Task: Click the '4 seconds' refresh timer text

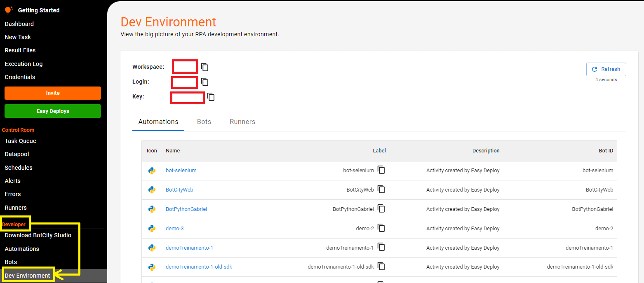Action: coord(606,80)
